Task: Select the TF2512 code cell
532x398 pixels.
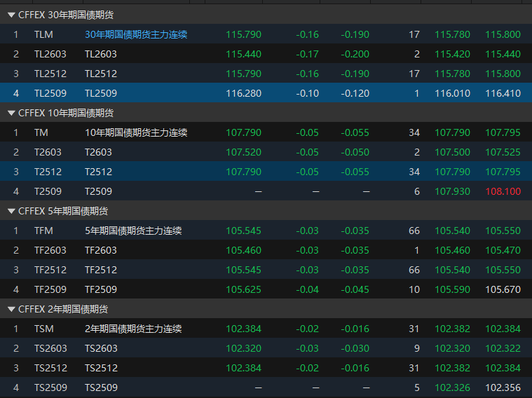Action: click(x=50, y=270)
